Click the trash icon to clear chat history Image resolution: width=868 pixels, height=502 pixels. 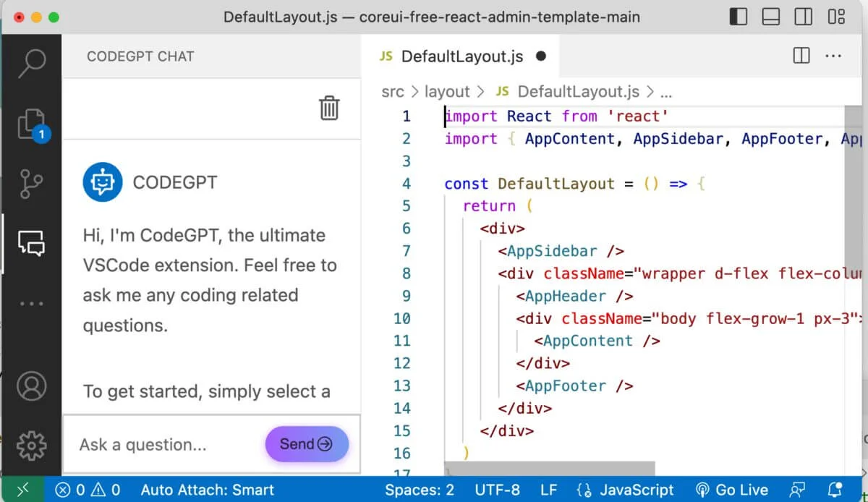point(329,108)
